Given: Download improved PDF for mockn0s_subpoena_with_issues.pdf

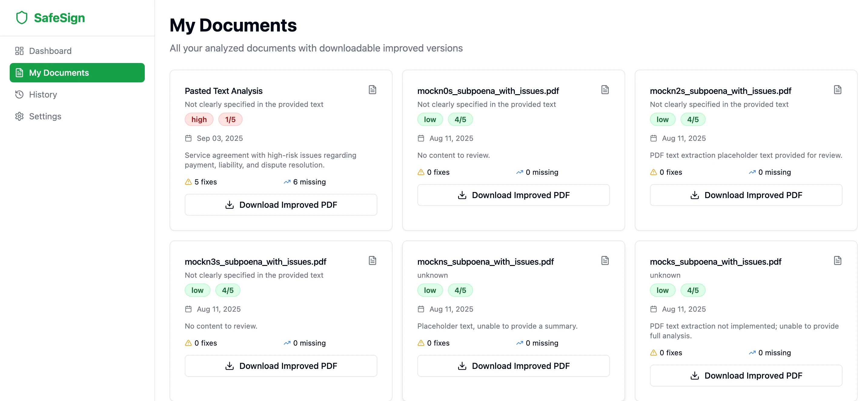Looking at the screenshot, I should tap(513, 195).
